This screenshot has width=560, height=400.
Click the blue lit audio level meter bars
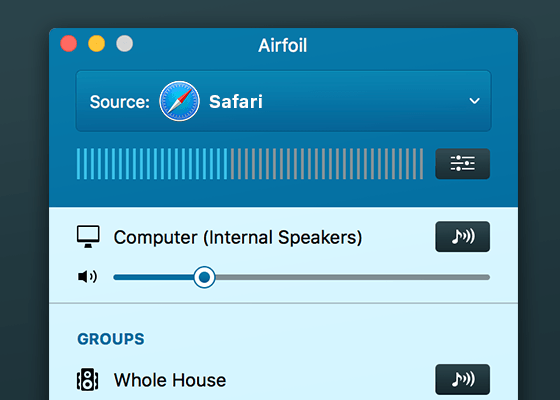click(x=152, y=164)
